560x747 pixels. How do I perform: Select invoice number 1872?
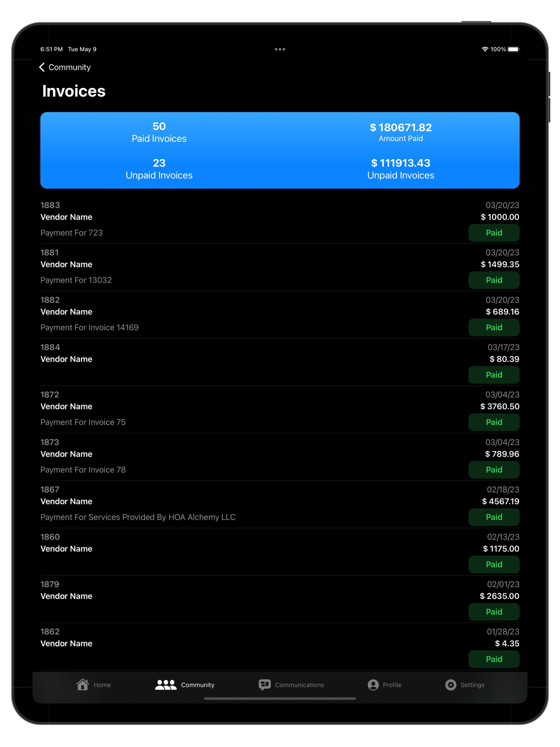[50, 395]
